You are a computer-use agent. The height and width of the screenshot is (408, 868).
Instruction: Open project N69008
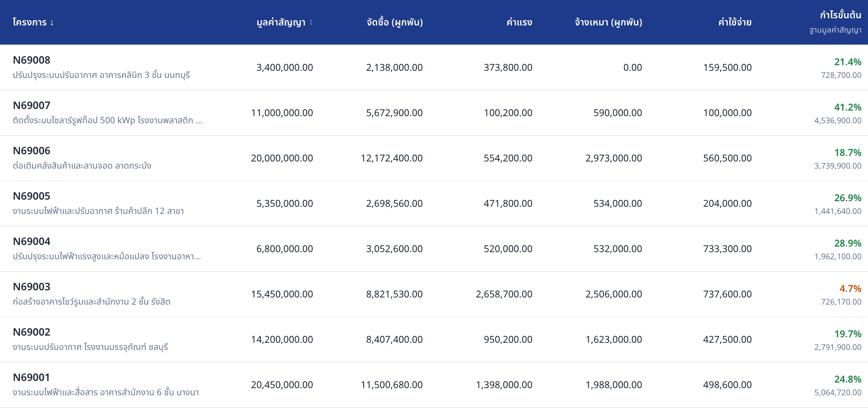(x=32, y=60)
